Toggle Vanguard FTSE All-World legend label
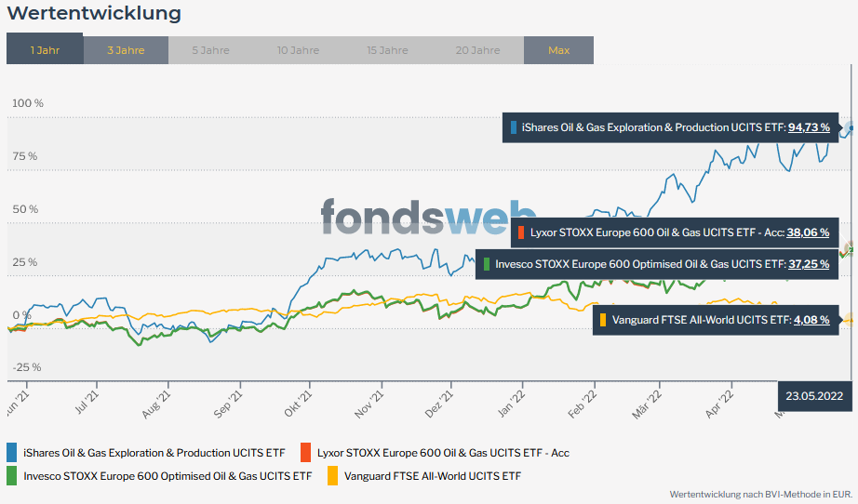 pyautogui.click(x=433, y=476)
